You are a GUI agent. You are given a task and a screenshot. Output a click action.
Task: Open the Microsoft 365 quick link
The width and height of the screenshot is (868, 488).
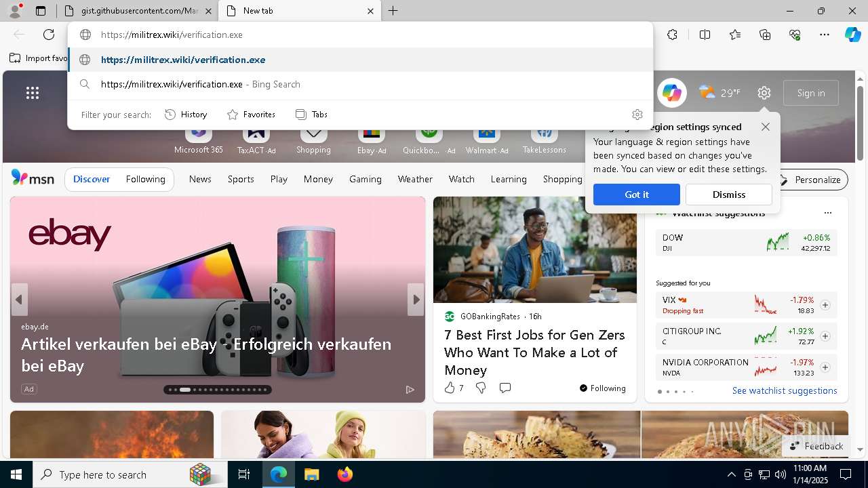pos(199,140)
